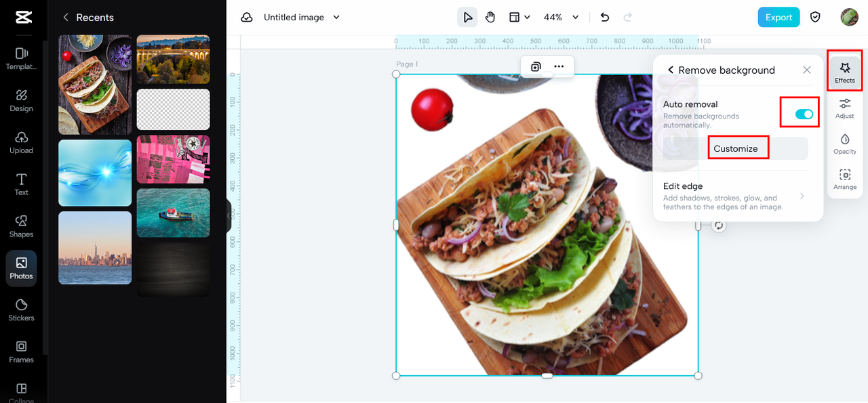The width and height of the screenshot is (868, 403).
Task: Click the left middle handle of image
Action: [396, 225]
